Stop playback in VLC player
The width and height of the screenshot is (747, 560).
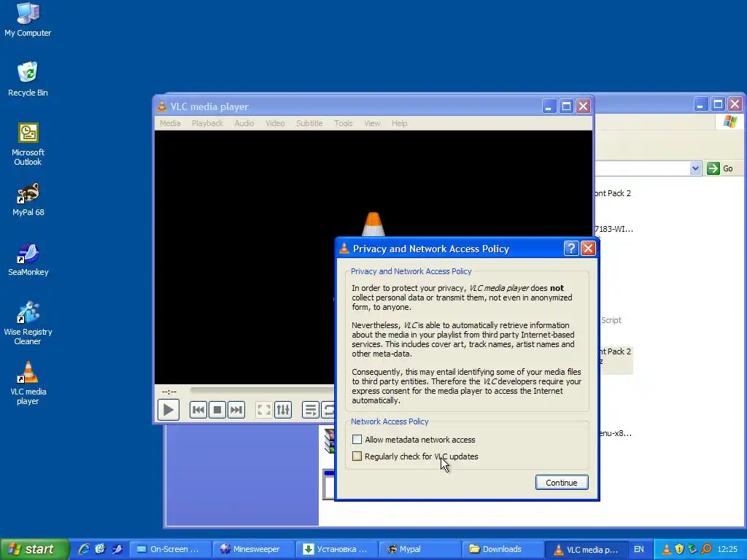[x=217, y=410]
